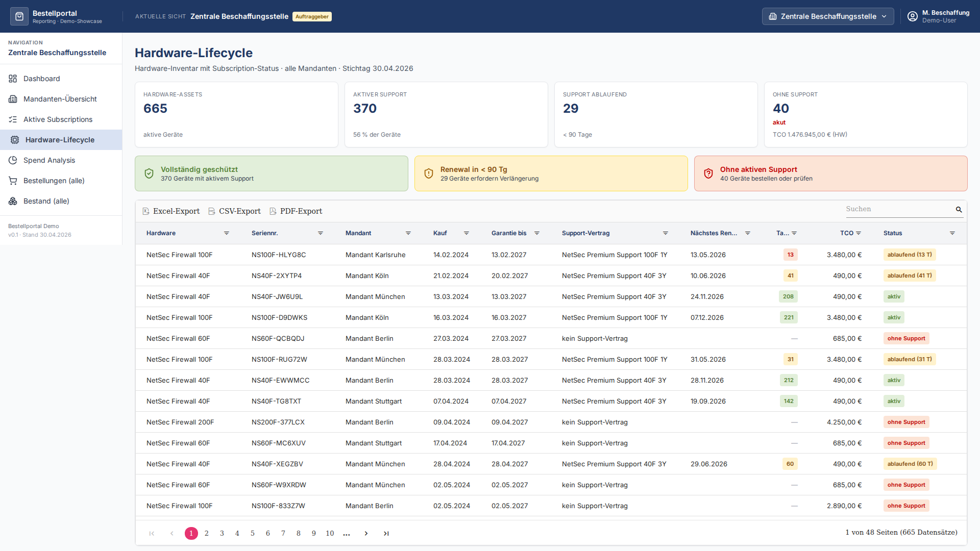Click serial number NS60F-QCBQDJ
The image size is (980, 551).
click(x=278, y=339)
